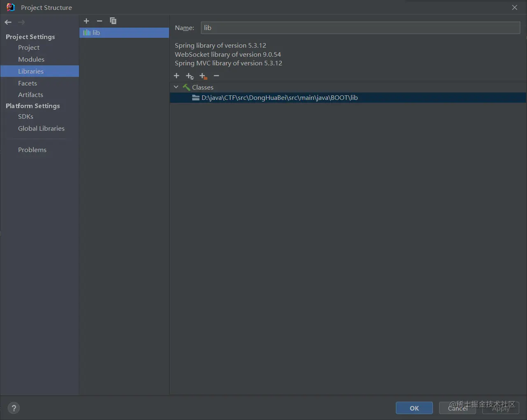Remove selected class root entry
The width and height of the screenshot is (527, 420).
click(x=216, y=76)
